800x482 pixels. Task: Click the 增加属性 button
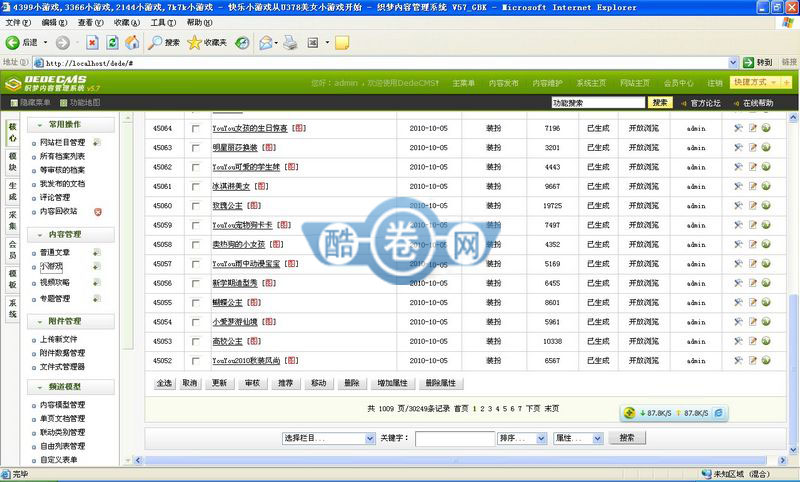point(392,383)
